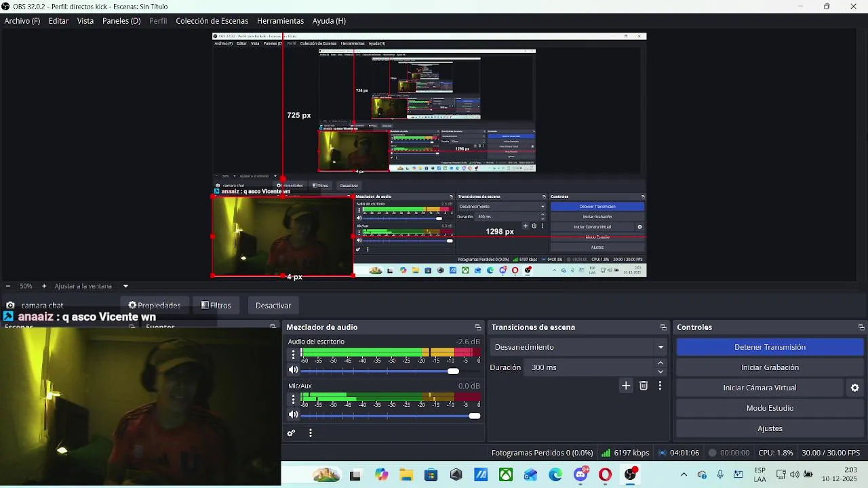Pop out the Transiciones de escena dock
868x488 pixels.
pyautogui.click(x=663, y=327)
